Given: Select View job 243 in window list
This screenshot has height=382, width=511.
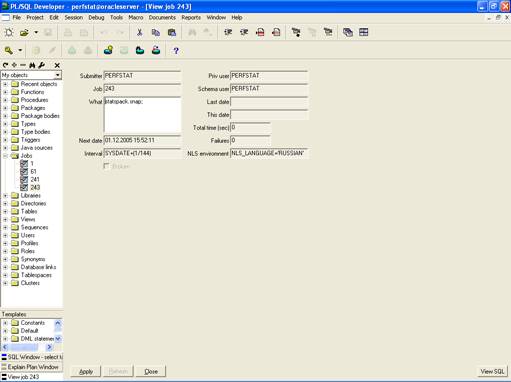Looking at the screenshot, I should 32,377.
